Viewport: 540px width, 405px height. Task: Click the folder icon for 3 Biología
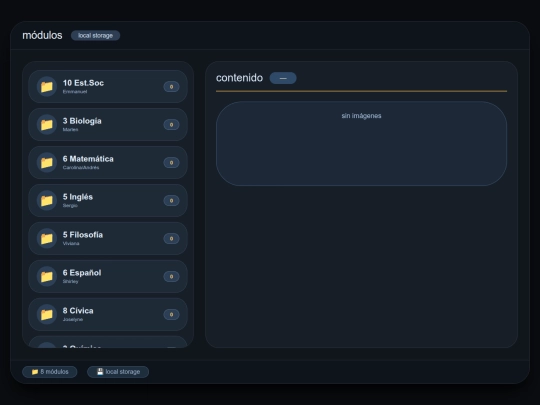pos(47,124)
